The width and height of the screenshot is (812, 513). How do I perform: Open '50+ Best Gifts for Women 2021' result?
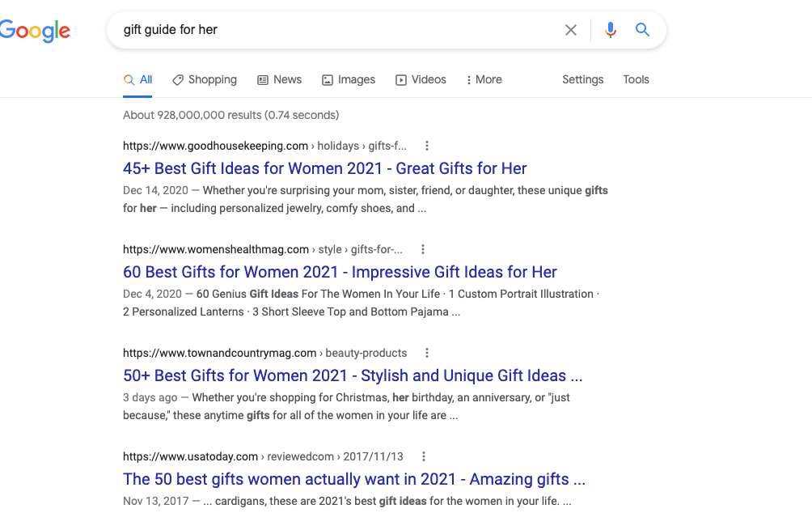point(353,375)
